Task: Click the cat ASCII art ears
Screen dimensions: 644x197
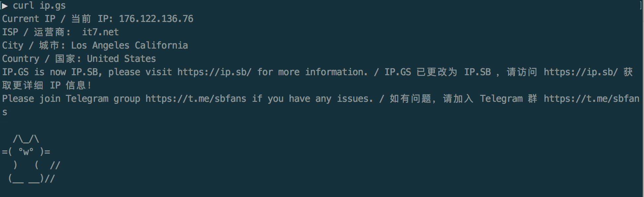Action: tap(26, 139)
